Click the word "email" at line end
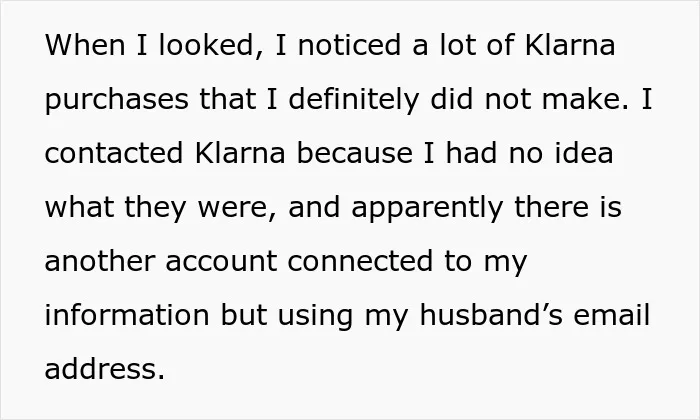700x420 pixels. tap(612, 315)
